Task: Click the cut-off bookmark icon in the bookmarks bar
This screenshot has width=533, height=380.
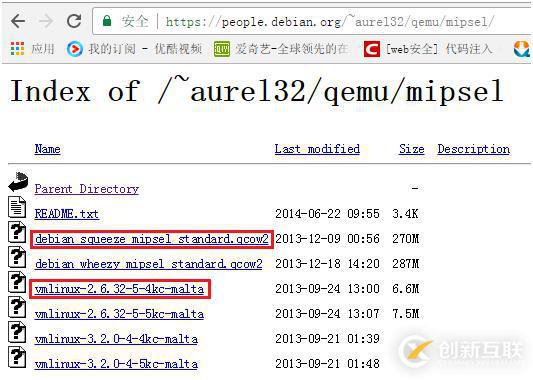Action: tap(522, 49)
